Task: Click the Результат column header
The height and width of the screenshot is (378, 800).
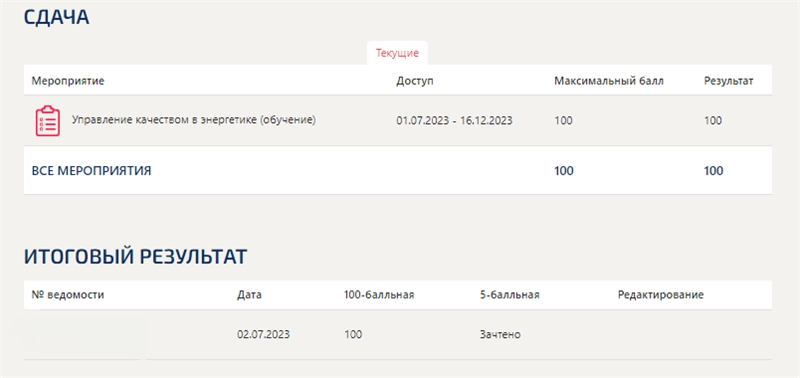Action: click(x=729, y=81)
